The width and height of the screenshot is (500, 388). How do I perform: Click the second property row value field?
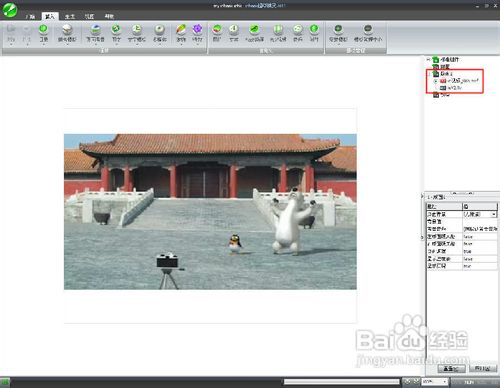point(480,221)
